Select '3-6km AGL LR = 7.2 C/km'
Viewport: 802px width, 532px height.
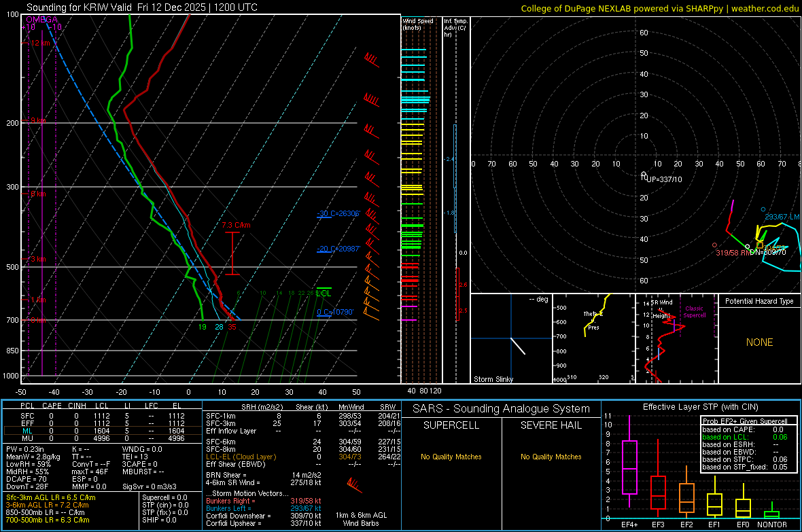(47, 505)
